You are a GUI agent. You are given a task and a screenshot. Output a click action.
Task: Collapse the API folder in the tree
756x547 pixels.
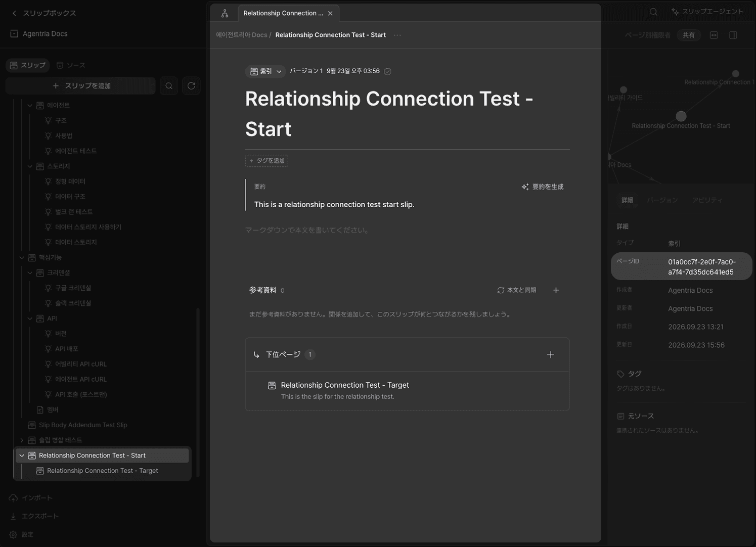coord(30,318)
